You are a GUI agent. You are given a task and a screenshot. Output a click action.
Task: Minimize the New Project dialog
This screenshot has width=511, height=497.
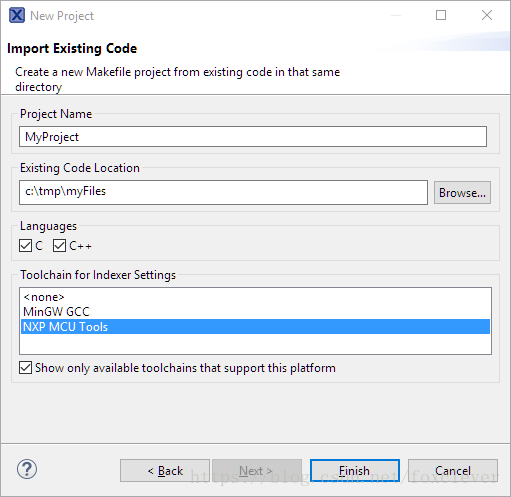[x=396, y=15]
